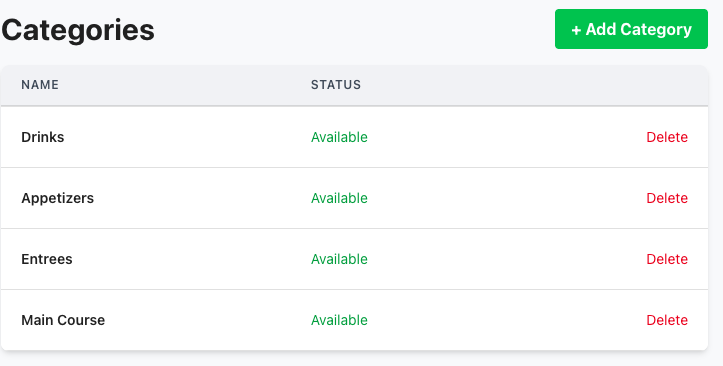Select the Drinks category name
Image resolution: width=723 pixels, height=366 pixels.
click(42, 137)
